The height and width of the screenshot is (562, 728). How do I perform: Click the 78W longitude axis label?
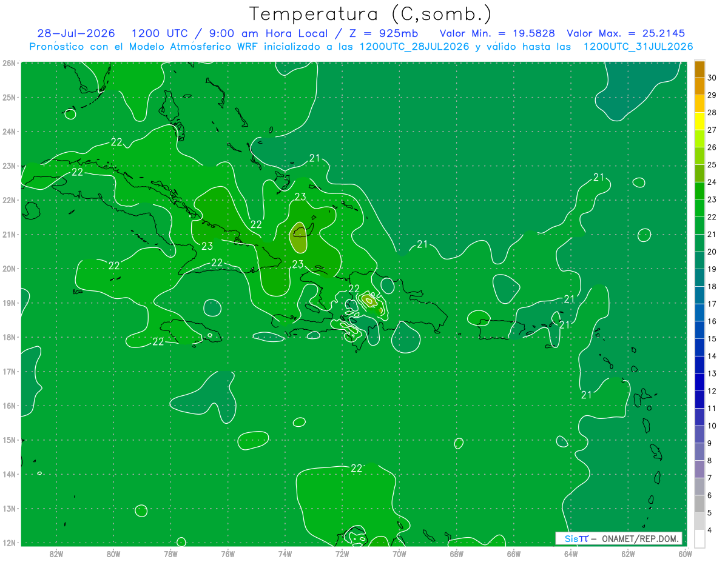pyautogui.click(x=170, y=554)
